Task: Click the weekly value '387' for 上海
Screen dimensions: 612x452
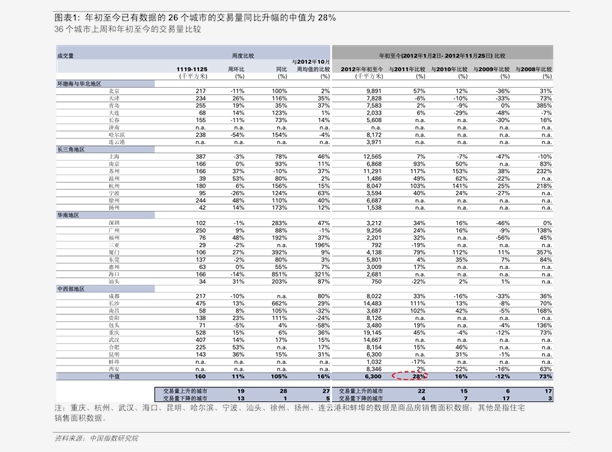Action: 201,157
